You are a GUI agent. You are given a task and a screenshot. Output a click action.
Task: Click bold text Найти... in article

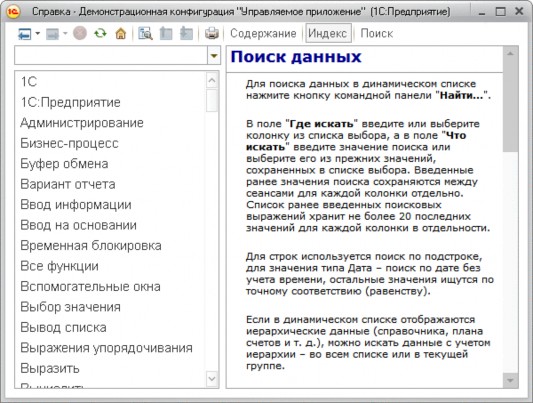(462, 95)
